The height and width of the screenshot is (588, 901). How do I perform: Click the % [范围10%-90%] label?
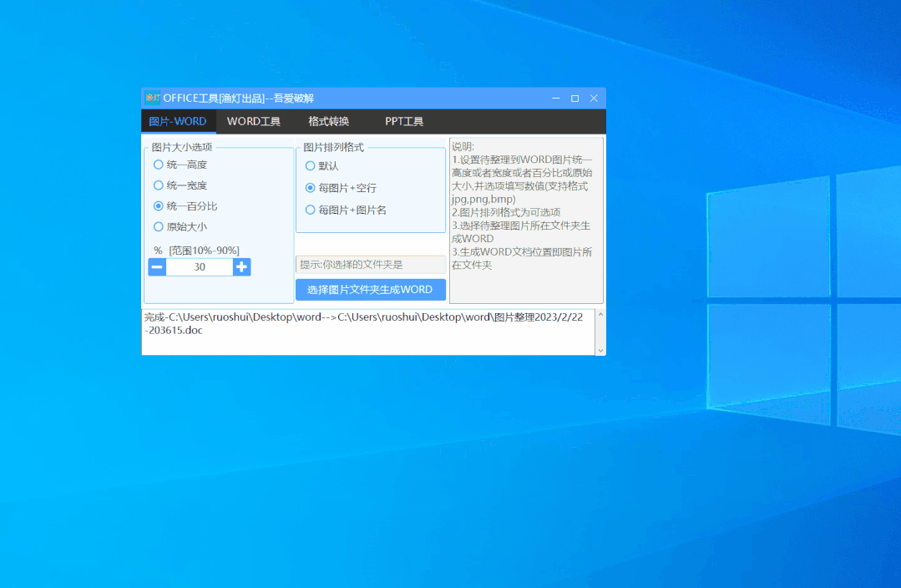click(x=196, y=251)
